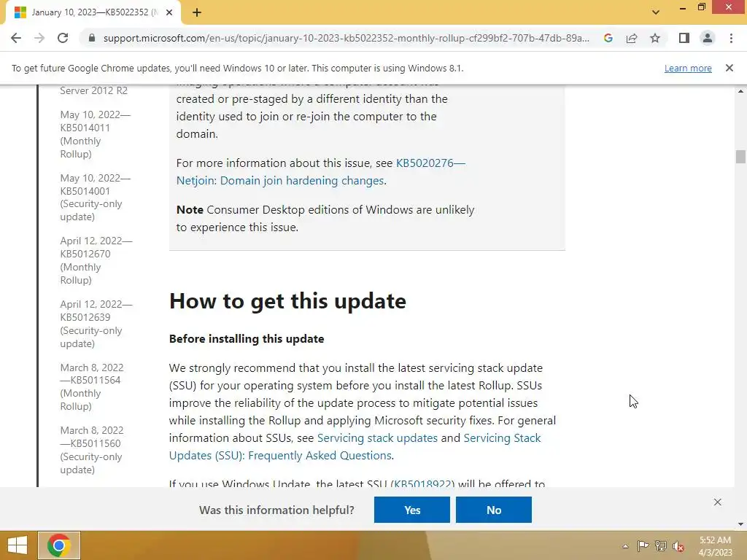This screenshot has width=747, height=560.
Task: Open the SSU Frequently Asked Questions link
Action: coord(355,447)
